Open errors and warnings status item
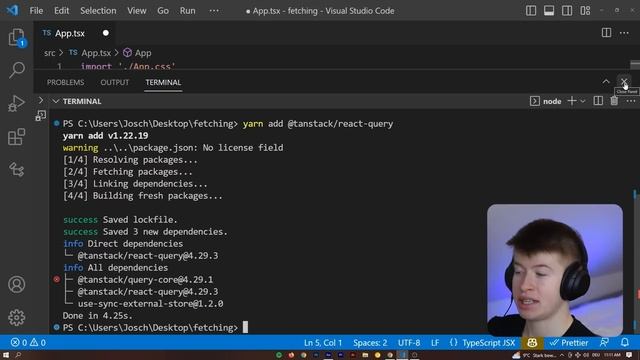The image size is (640, 360). tap(28, 343)
